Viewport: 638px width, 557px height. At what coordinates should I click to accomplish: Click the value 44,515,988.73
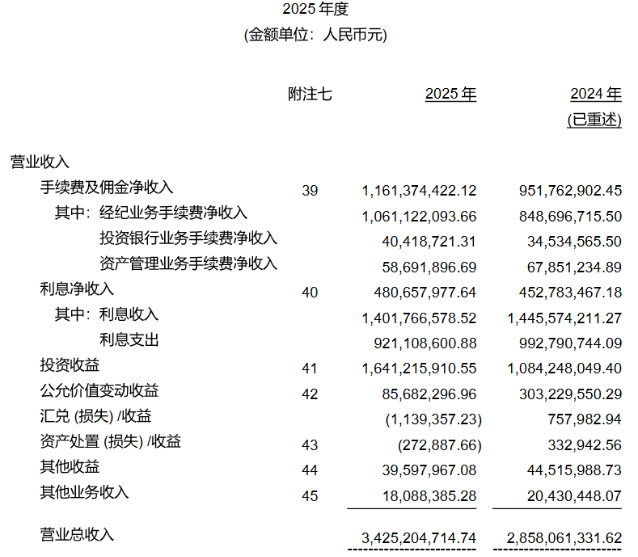(x=574, y=470)
